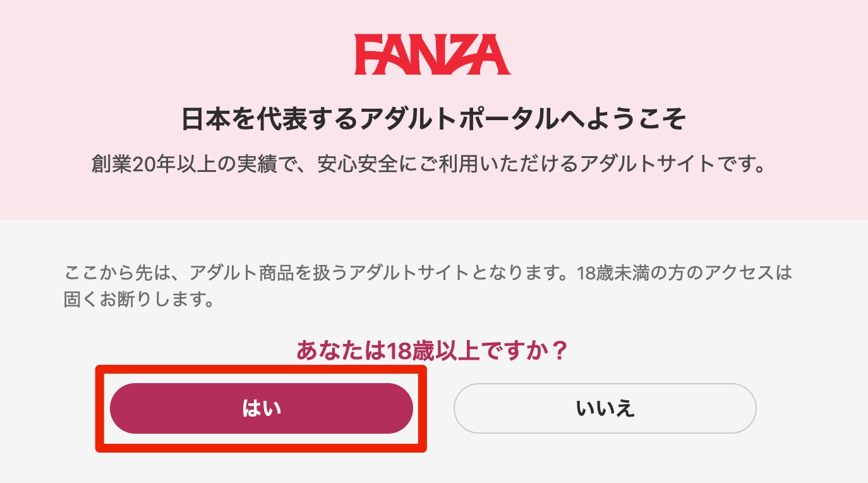Click the question あなたは18歳以上ですか？
Screen dimensions: 868x483
(x=433, y=348)
